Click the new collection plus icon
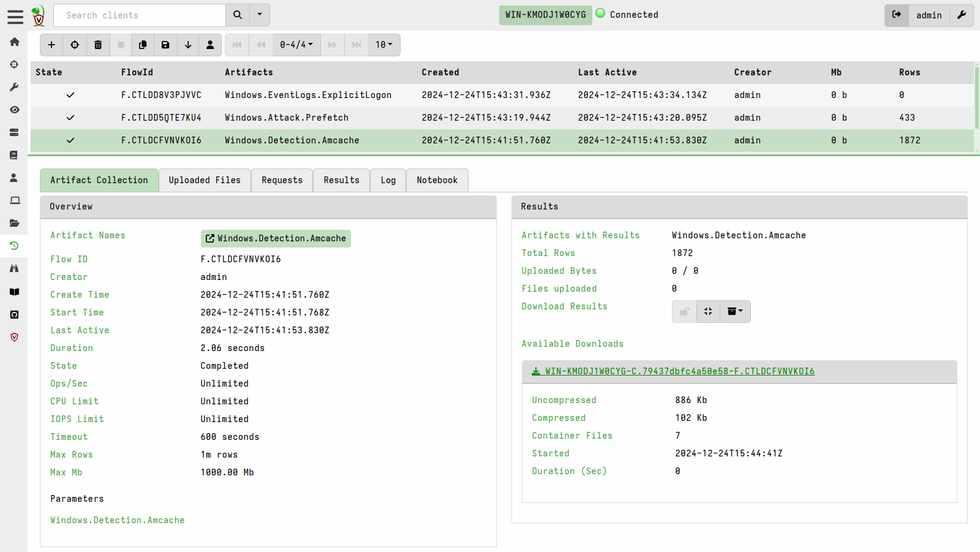Viewport: 980px width, 552px height. click(x=51, y=45)
